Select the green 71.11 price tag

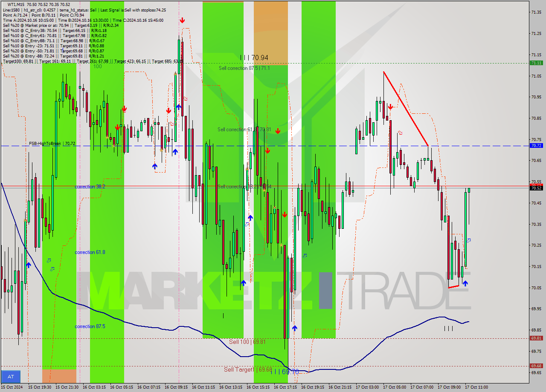(x=536, y=63)
